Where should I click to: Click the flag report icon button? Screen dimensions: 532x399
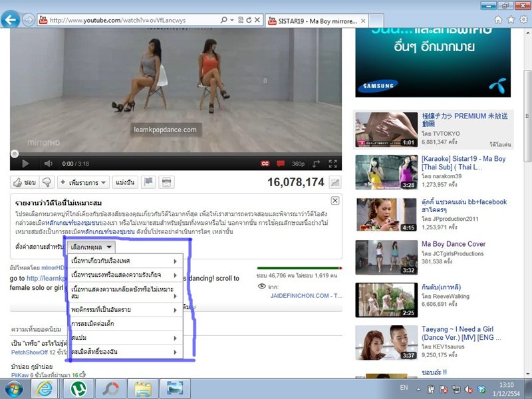coord(148,182)
